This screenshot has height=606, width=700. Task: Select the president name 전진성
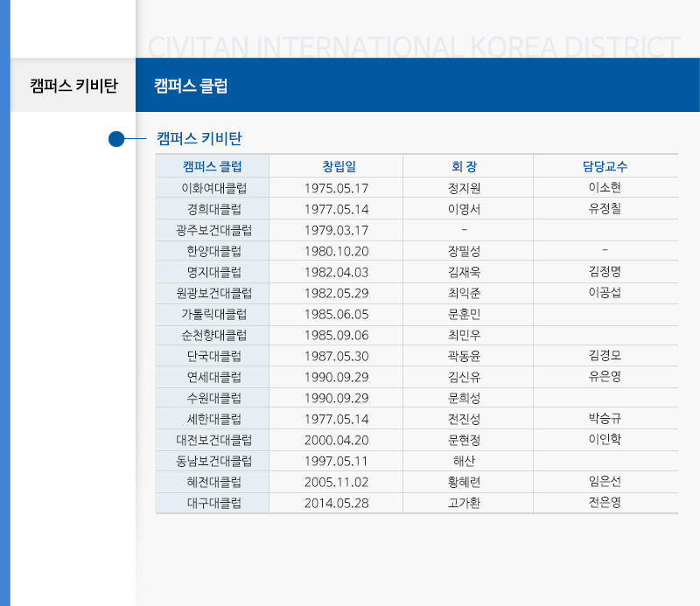pos(465,419)
